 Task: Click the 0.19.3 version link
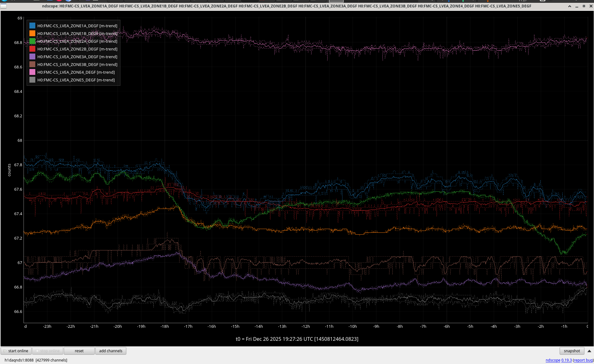(566, 360)
